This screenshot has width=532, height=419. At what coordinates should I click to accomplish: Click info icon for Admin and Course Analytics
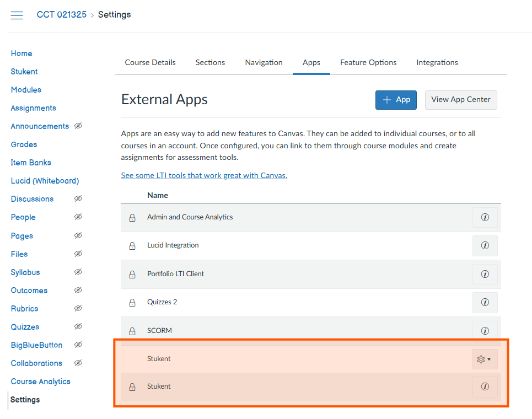[485, 217]
